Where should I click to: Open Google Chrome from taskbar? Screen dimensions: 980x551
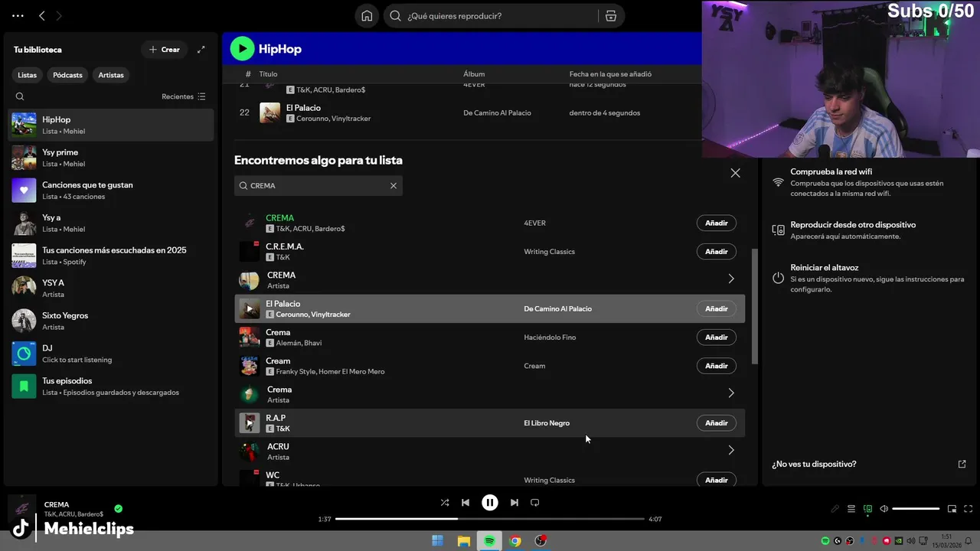pos(516,541)
